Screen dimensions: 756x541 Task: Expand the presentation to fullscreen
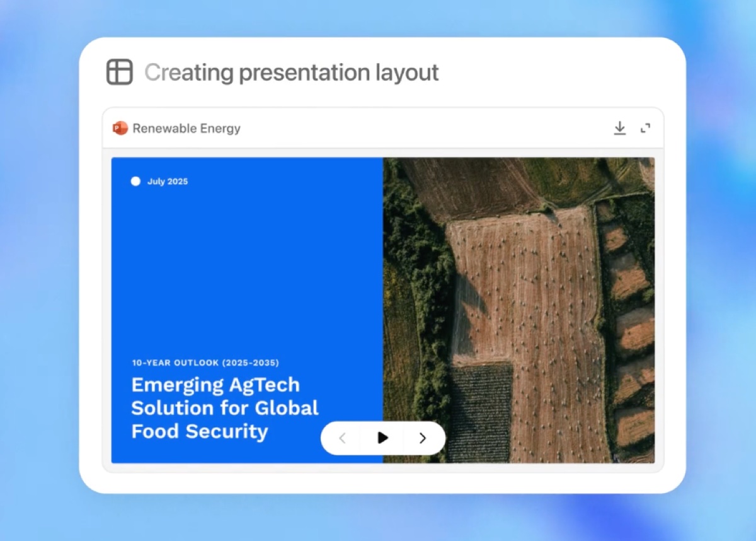pyautogui.click(x=645, y=129)
